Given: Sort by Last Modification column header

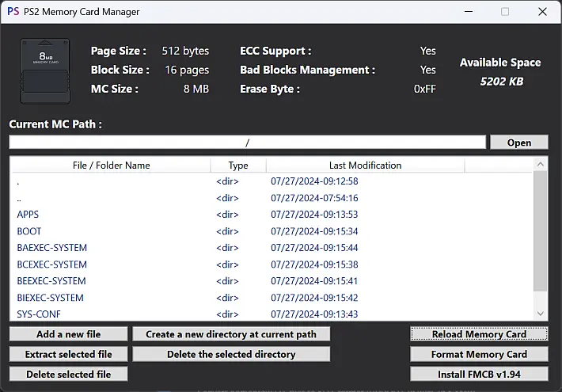Looking at the screenshot, I should tap(365, 166).
